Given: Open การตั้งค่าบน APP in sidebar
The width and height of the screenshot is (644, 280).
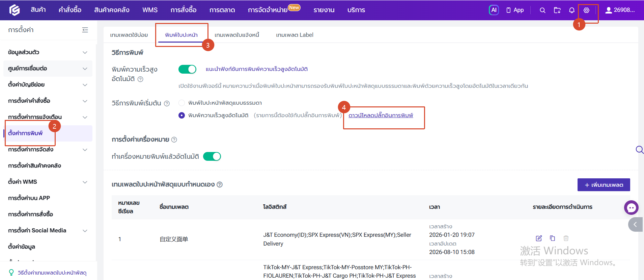Looking at the screenshot, I should click(48, 198).
